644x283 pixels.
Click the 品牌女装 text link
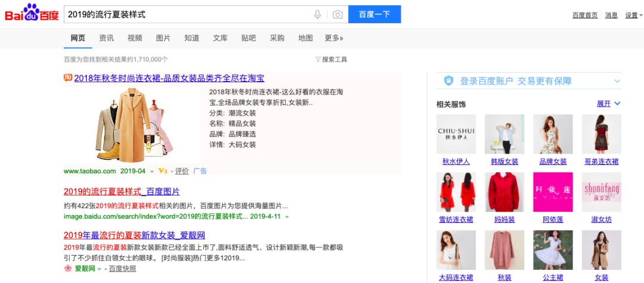tap(553, 161)
